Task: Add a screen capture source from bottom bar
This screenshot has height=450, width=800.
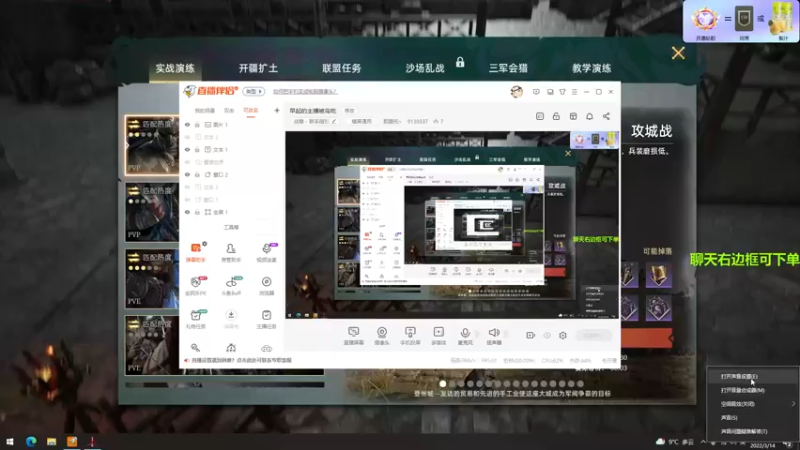Action: pos(354,336)
